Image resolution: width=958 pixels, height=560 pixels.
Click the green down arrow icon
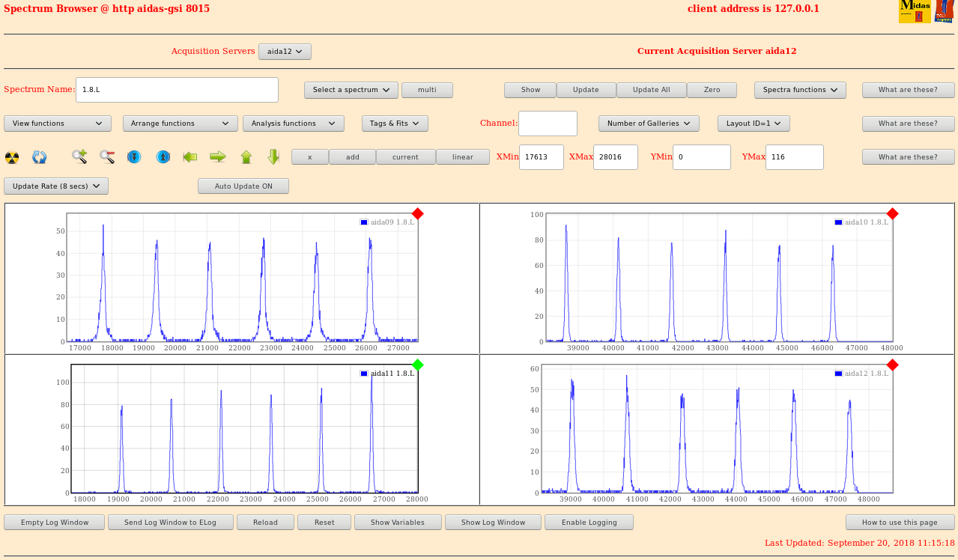coord(273,157)
